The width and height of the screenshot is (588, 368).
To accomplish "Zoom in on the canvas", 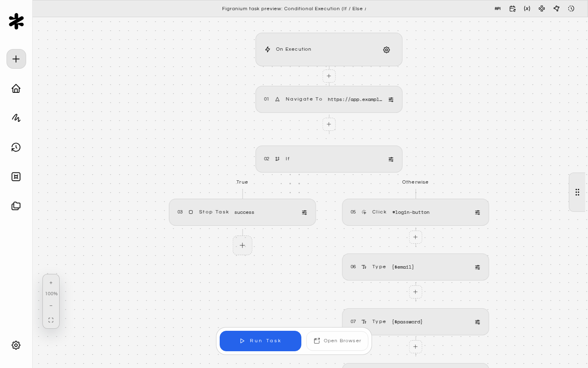I will [x=51, y=283].
